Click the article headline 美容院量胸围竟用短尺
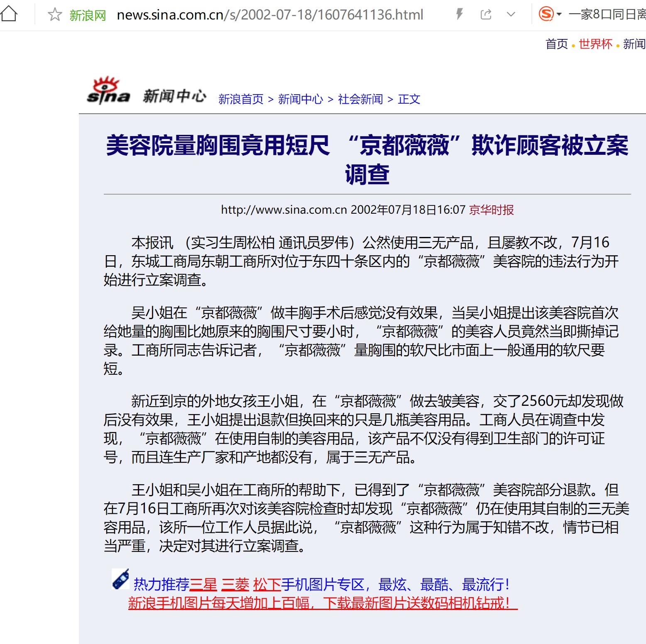The height and width of the screenshot is (644, 646). click(x=367, y=159)
